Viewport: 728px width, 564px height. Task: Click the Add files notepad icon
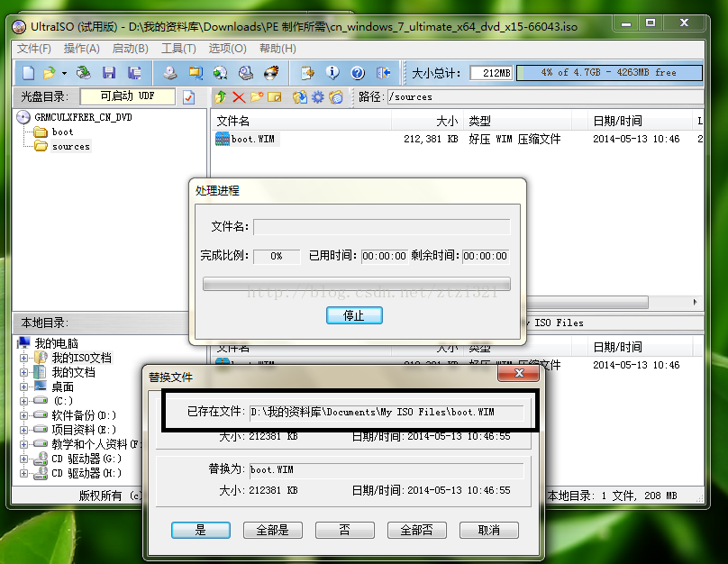[x=307, y=73]
